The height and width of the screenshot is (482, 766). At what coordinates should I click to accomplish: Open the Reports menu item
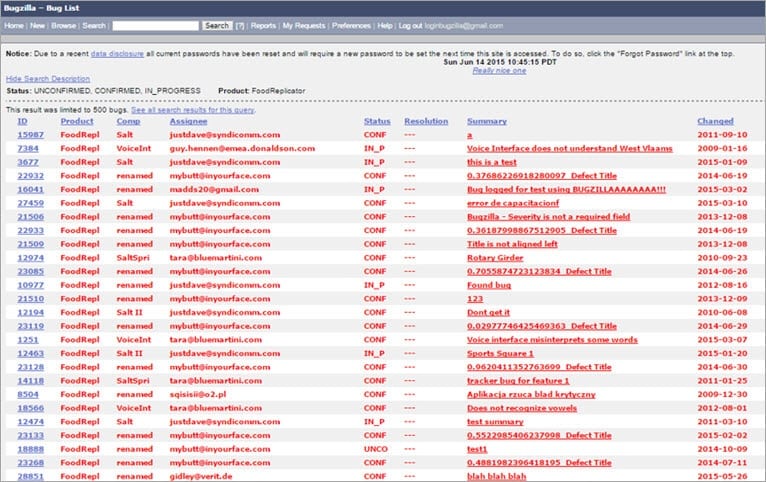(263, 25)
